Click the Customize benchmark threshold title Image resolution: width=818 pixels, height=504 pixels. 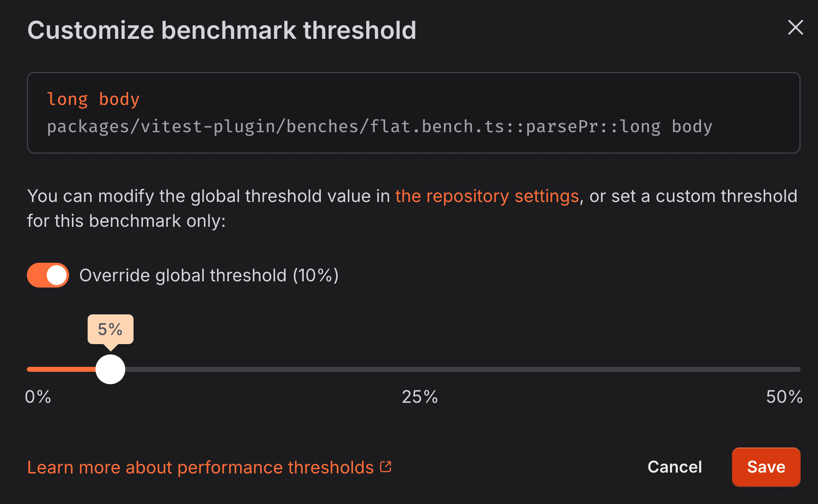coord(222,29)
